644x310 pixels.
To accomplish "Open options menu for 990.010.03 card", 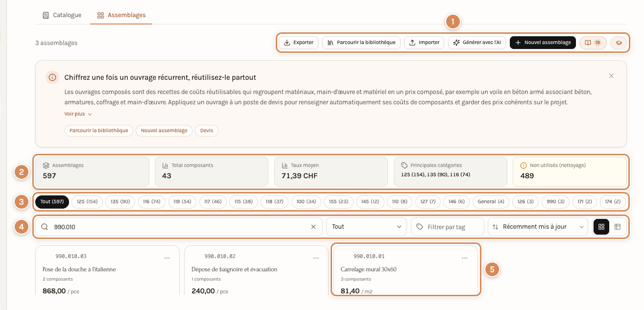I will 167,257.
